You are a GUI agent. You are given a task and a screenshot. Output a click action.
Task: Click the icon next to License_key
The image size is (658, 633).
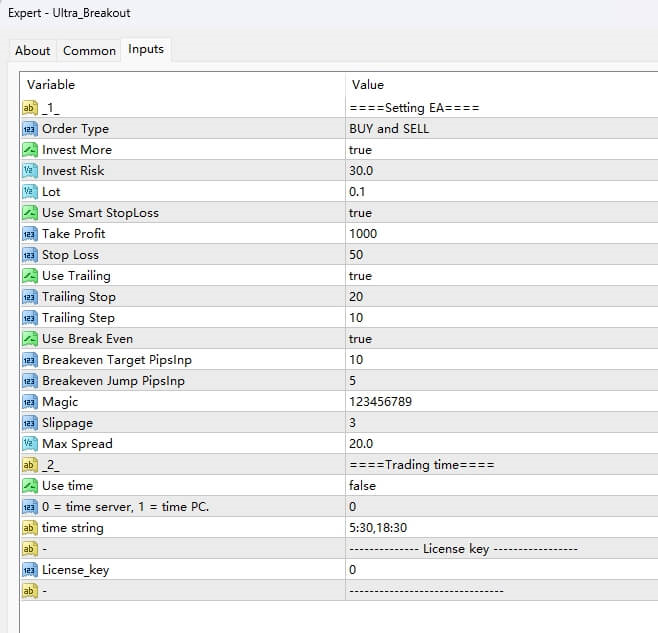(29, 569)
